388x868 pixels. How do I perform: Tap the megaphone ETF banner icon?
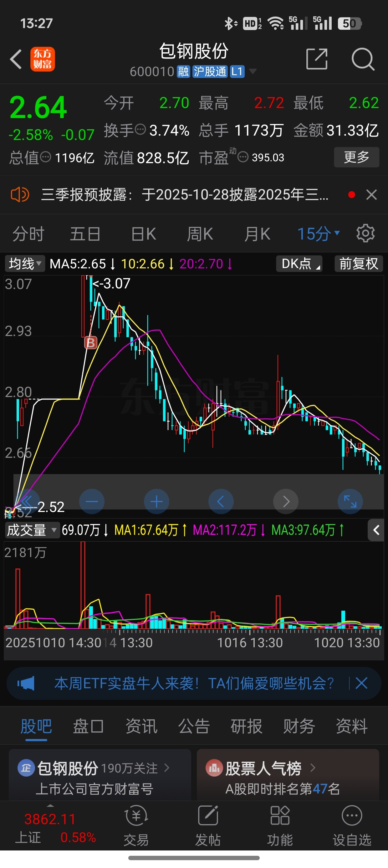(x=26, y=683)
